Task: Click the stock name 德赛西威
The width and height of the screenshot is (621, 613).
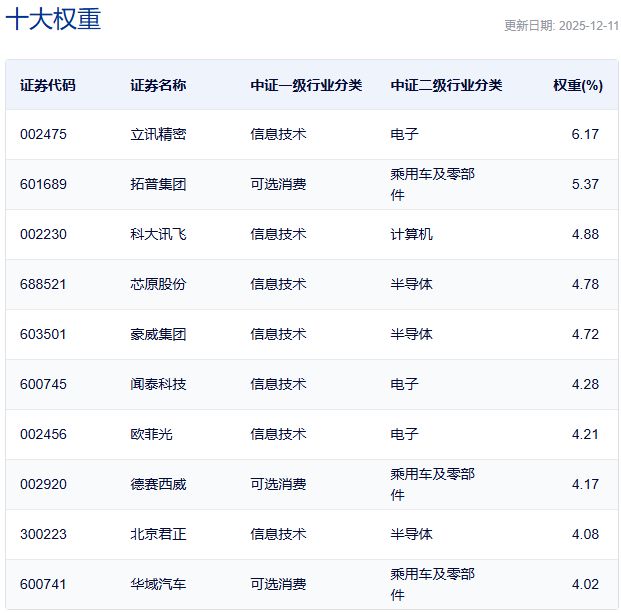Action: click(158, 484)
